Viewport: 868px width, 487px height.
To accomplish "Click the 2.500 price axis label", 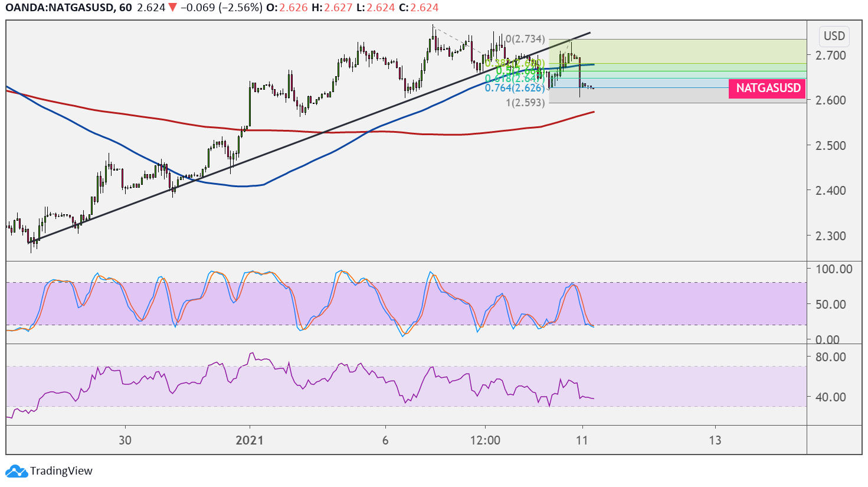I will 830,146.
